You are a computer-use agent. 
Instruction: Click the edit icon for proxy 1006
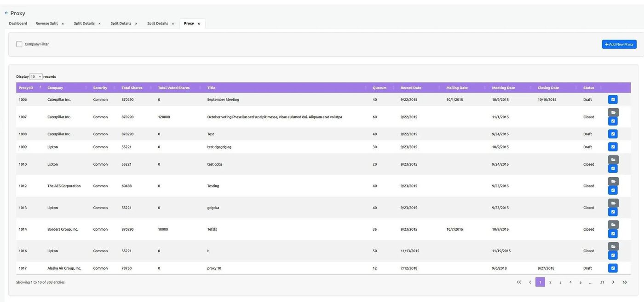click(x=613, y=99)
